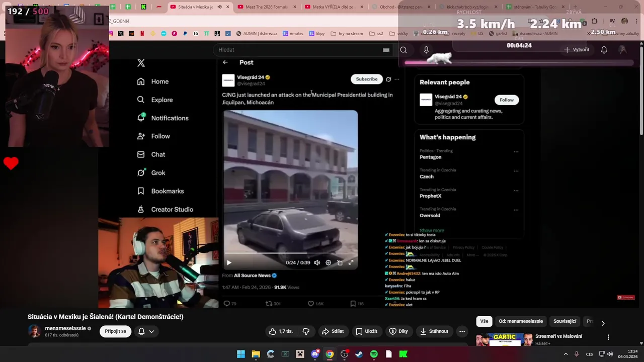Seek on the X video progress bar
The image size is (644, 362).
click(291, 253)
